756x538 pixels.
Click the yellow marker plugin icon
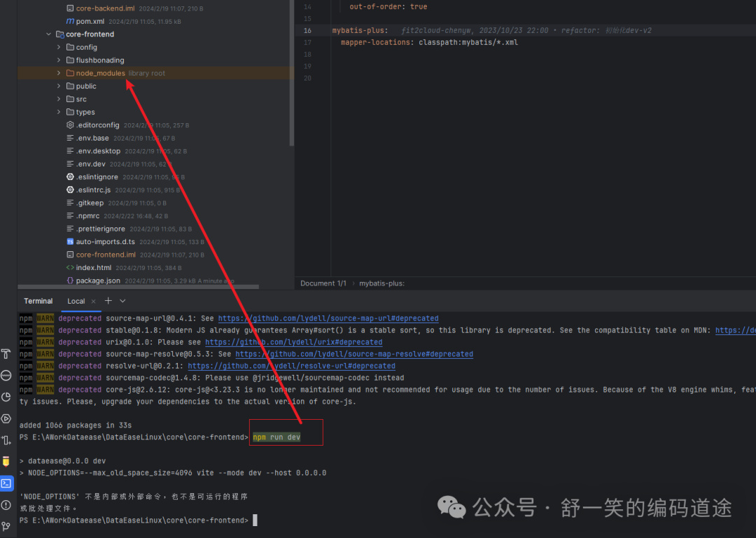(x=6, y=461)
